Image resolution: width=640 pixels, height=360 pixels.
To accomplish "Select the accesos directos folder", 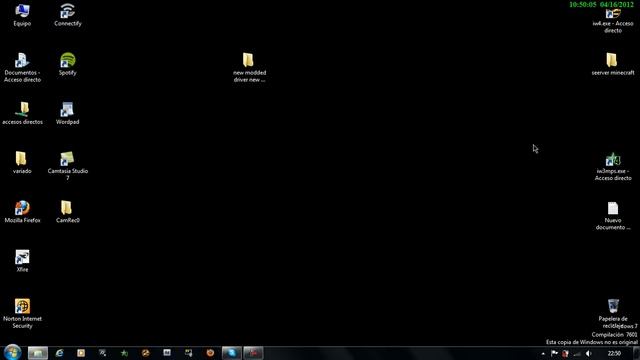I will (x=22, y=113).
